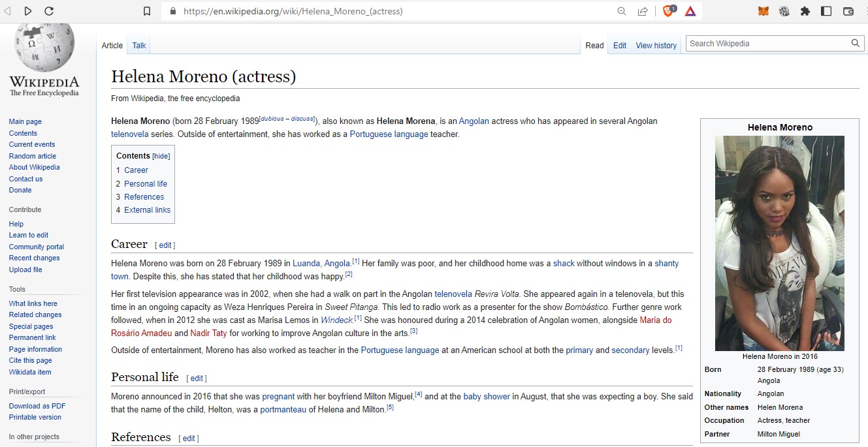868x447 pixels.
Task: Follow the Luanda link in Career
Action: (x=306, y=264)
